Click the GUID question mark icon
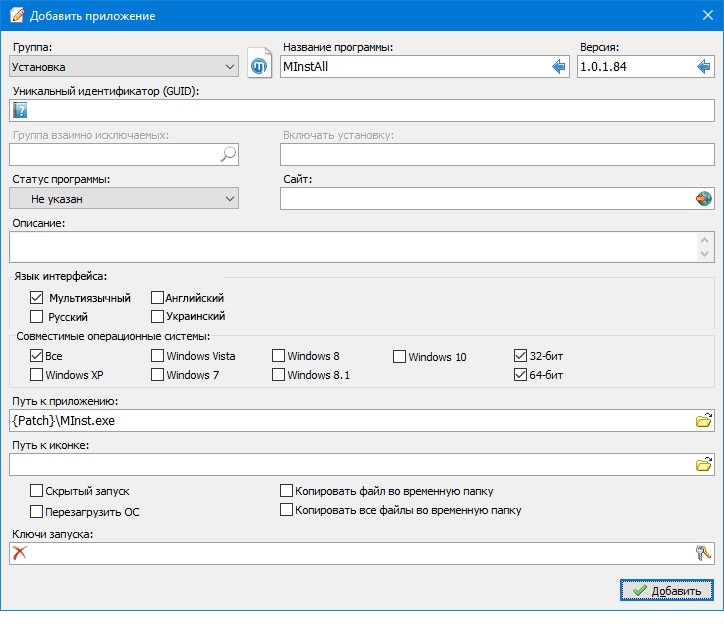 click(x=20, y=110)
